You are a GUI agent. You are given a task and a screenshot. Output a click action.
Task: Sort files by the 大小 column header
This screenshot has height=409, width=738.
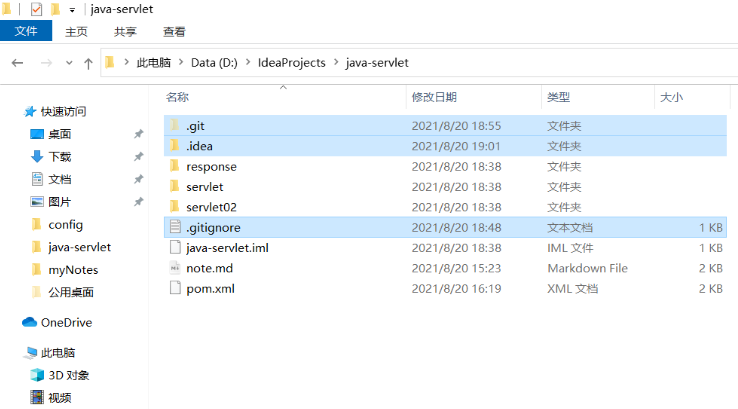pyautogui.click(x=671, y=97)
